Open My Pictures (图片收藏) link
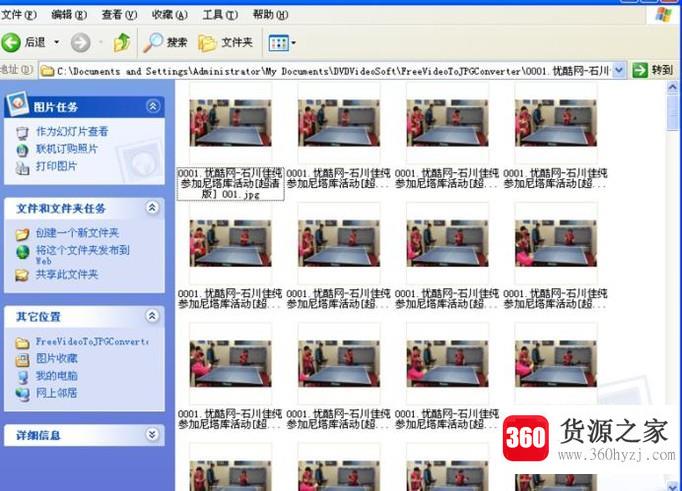 [x=56, y=358]
